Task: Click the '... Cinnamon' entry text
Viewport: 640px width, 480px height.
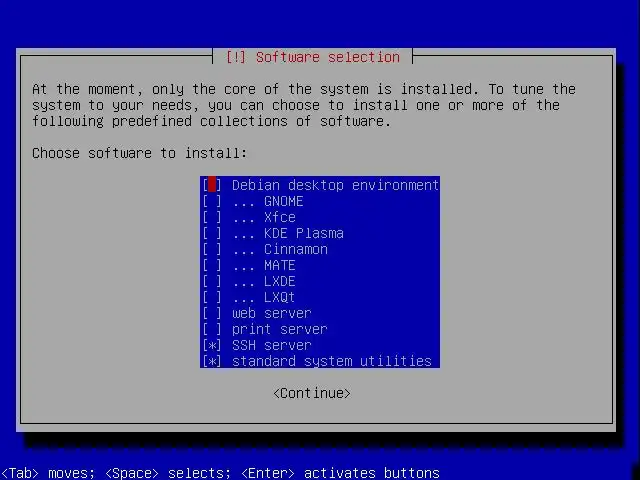Action: coord(280,249)
